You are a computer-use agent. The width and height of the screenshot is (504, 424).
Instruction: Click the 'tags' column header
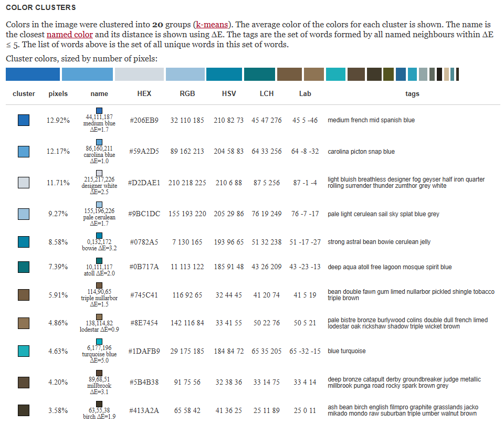coord(412,94)
